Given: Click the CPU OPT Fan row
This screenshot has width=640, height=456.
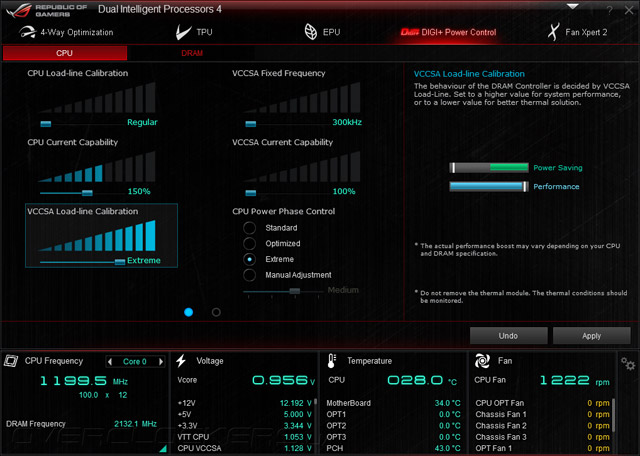Looking at the screenshot, I should (x=542, y=403).
